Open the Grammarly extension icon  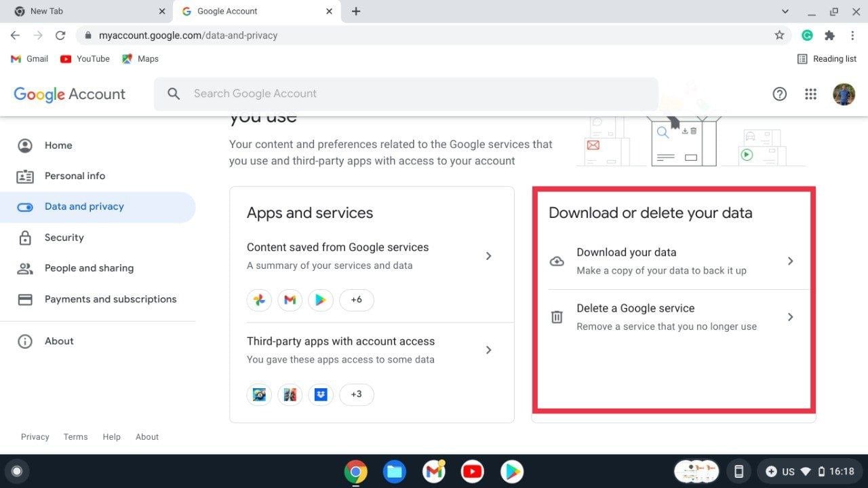[807, 35]
